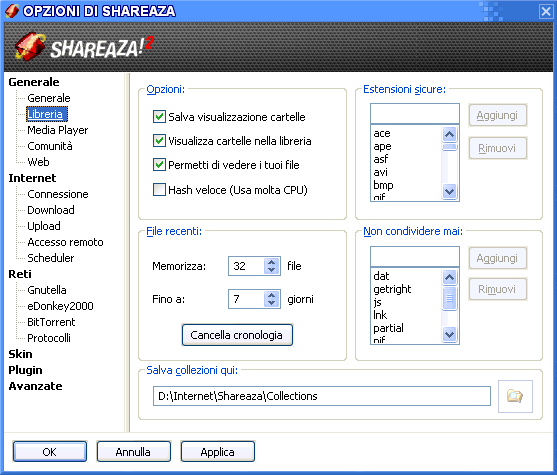Open Download settings page
Image resolution: width=557 pixels, height=475 pixels.
point(51,210)
